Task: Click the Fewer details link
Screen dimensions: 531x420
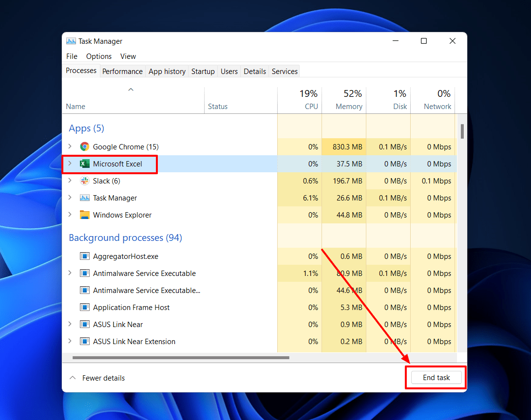Action: click(x=103, y=378)
